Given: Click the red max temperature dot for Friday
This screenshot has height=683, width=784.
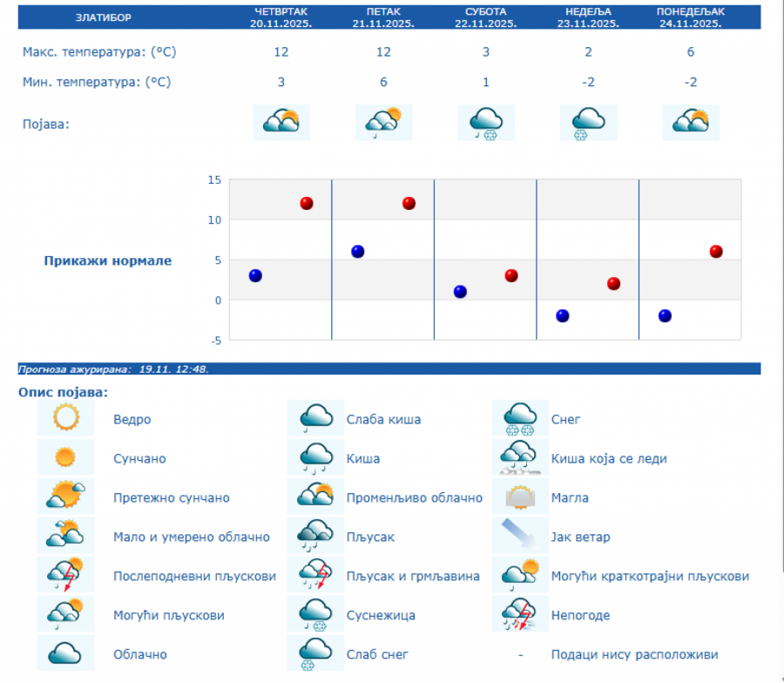Looking at the screenshot, I should [x=409, y=203].
